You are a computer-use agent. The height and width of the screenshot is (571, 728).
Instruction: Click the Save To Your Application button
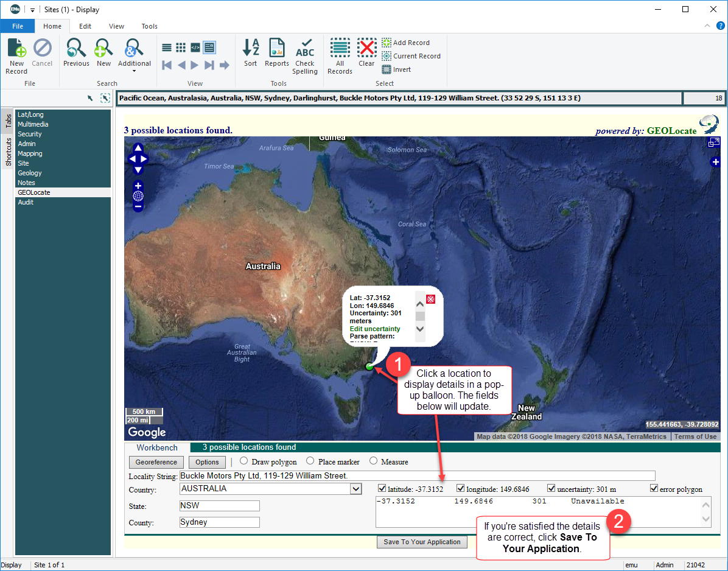tap(422, 542)
